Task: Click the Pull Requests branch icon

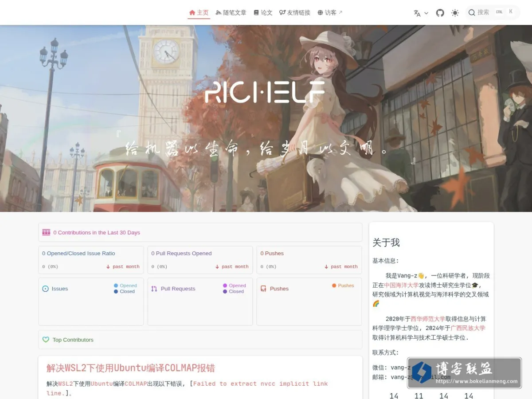Action: click(x=154, y=289)
